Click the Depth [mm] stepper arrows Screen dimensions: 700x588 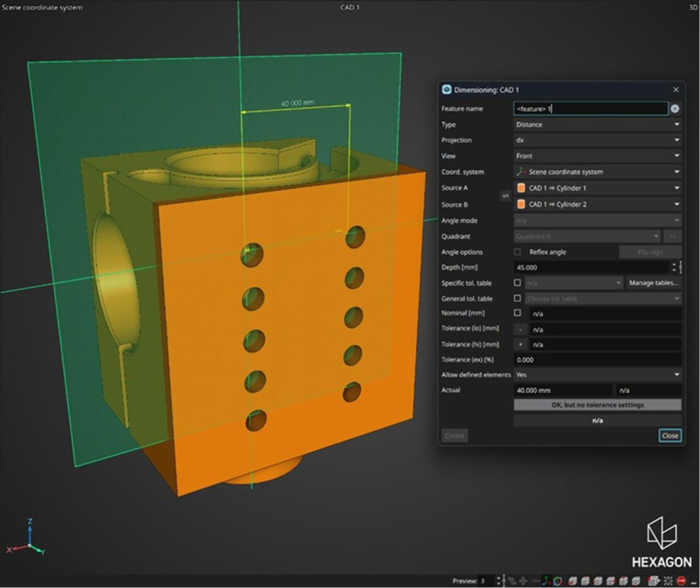coord(675,267)
